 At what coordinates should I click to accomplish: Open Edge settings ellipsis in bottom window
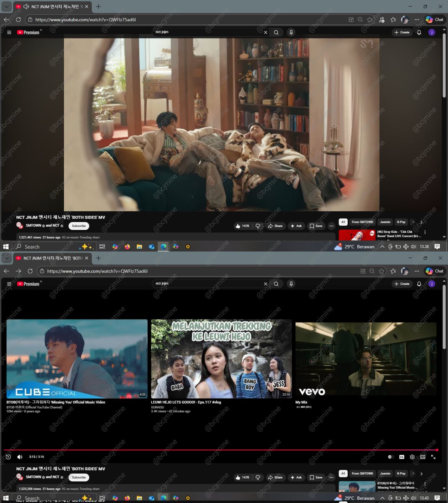(417, 271)
